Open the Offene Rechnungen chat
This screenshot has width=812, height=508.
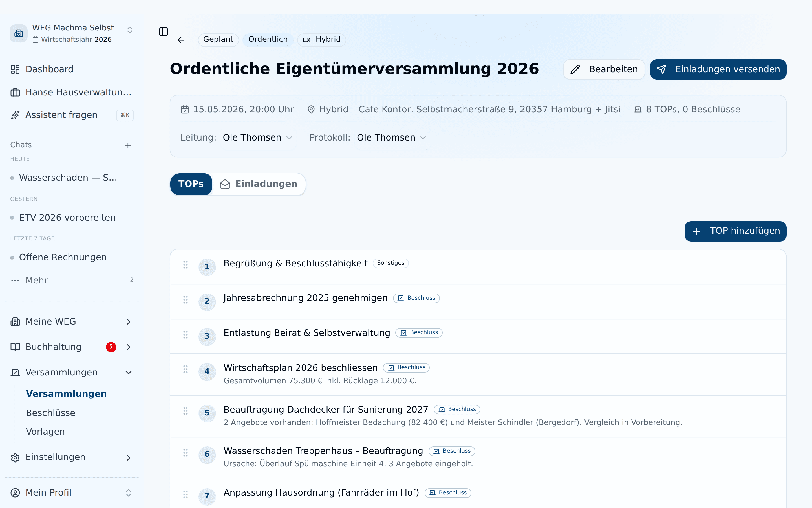pyautogui.click(x=63, y=257)
